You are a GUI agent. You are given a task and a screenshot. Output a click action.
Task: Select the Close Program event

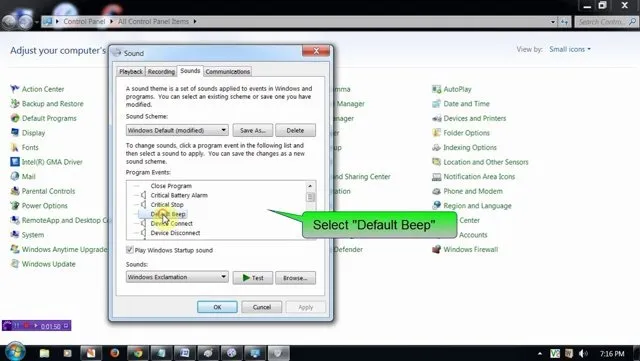[171, 186]
